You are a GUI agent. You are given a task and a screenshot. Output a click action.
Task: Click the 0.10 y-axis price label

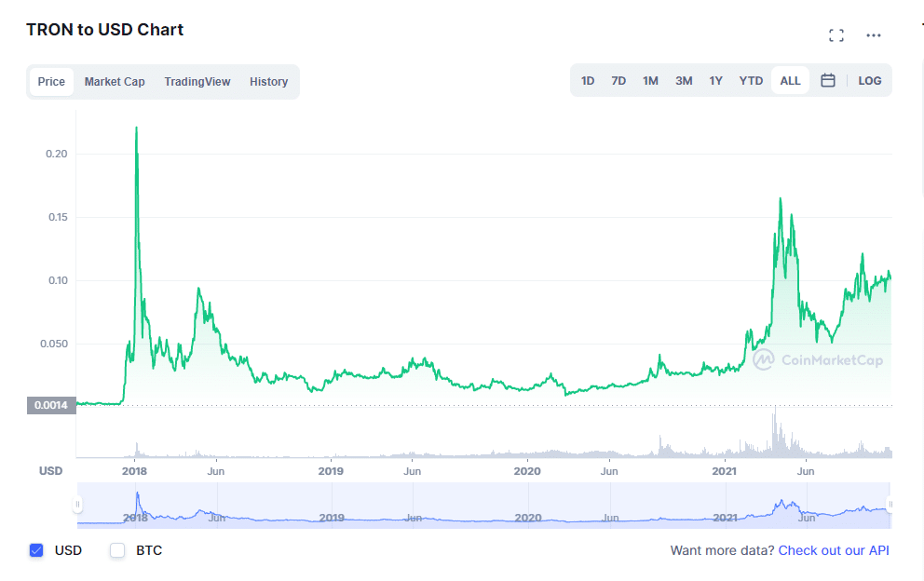point(58,280)
